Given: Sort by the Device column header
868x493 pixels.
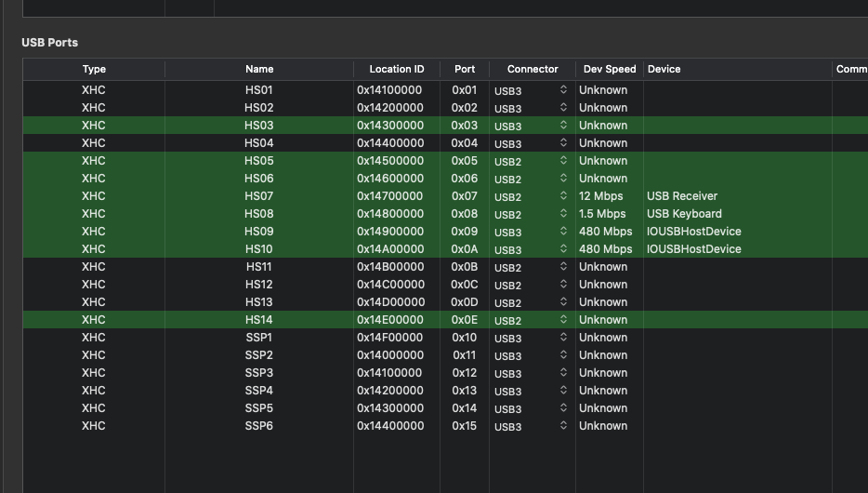Looking at the screenshot, I should pos(664,69).
